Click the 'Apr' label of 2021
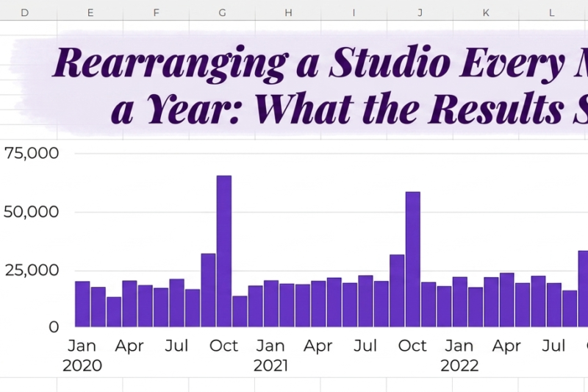588x392 pixels. (318, 346)
